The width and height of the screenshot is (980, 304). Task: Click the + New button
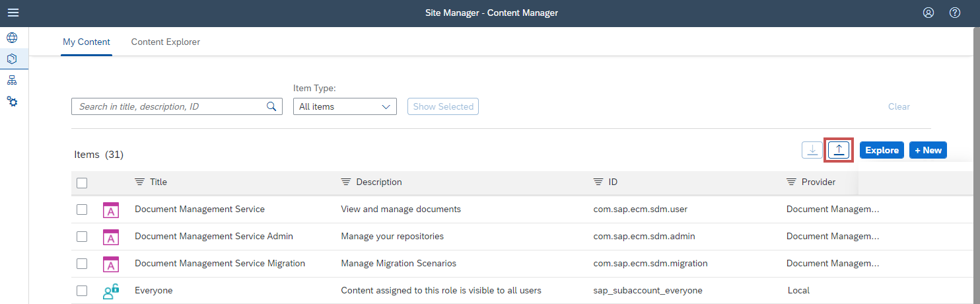pos(928,150)
